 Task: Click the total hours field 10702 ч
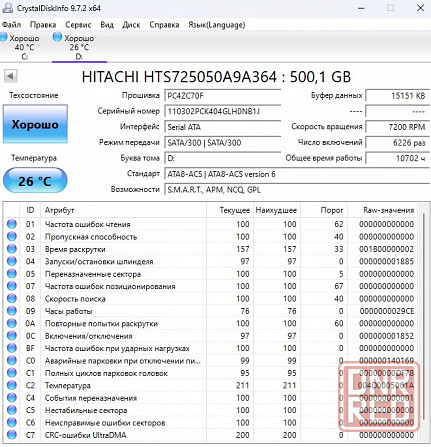point(397,158)
